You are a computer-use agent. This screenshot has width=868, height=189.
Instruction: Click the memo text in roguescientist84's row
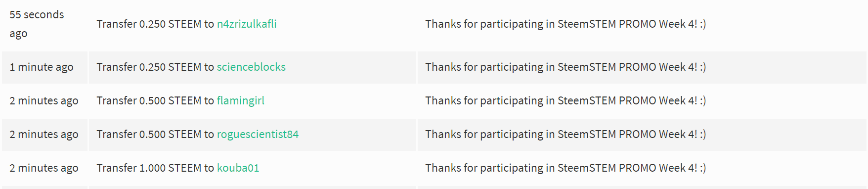(x=565, y=134)
